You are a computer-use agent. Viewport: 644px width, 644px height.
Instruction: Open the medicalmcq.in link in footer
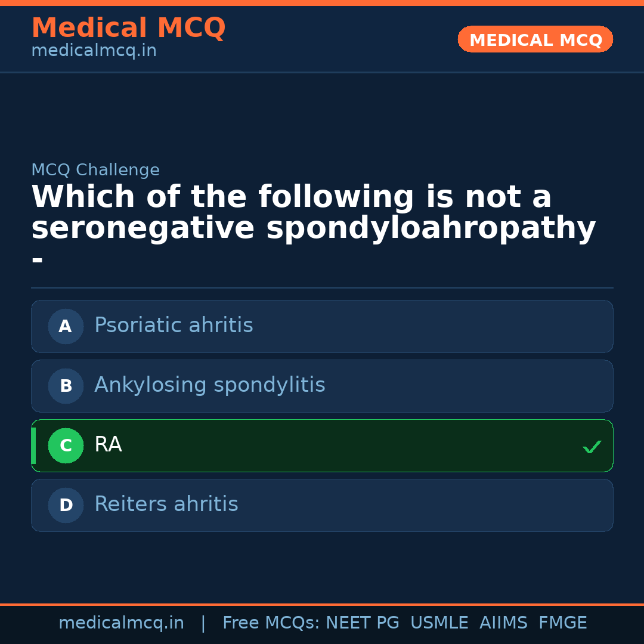121,622
